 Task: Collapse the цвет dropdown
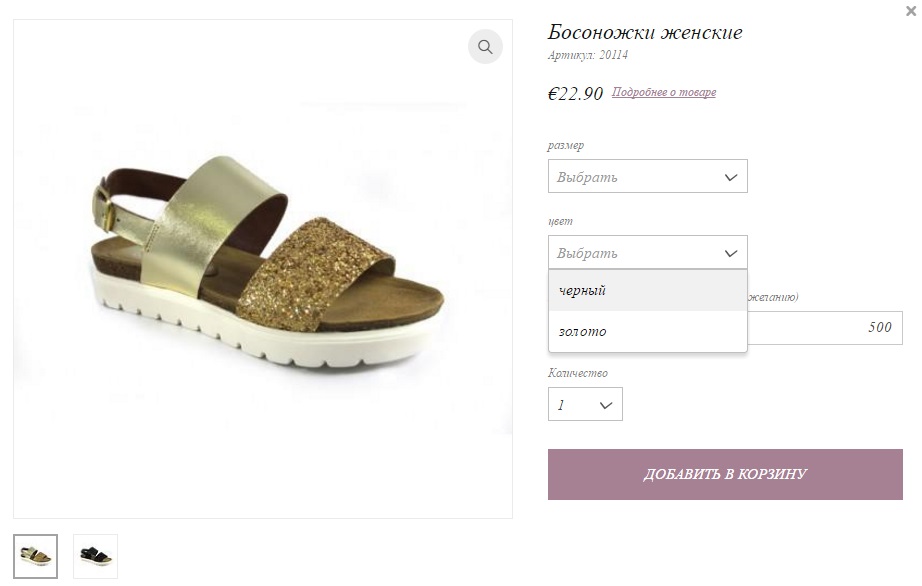[647, 252]
